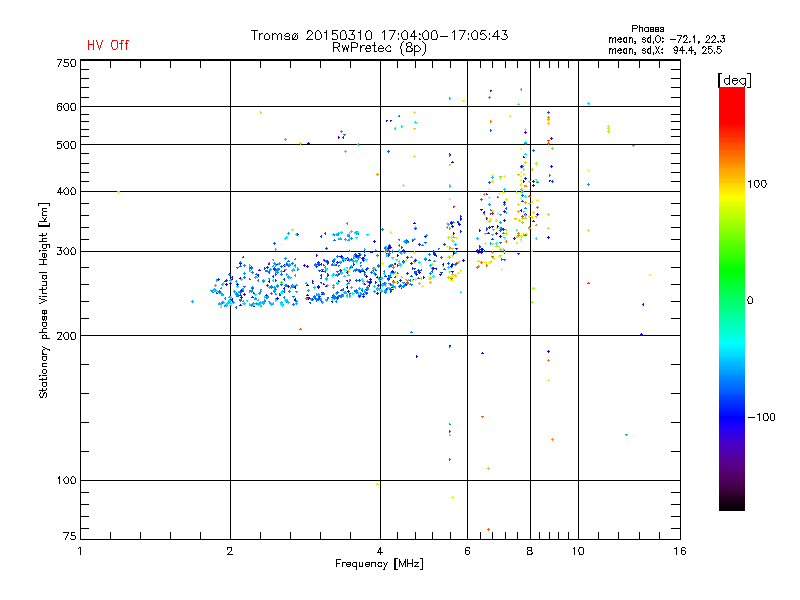Click the y-axis tick label '75'

[70, 536]
